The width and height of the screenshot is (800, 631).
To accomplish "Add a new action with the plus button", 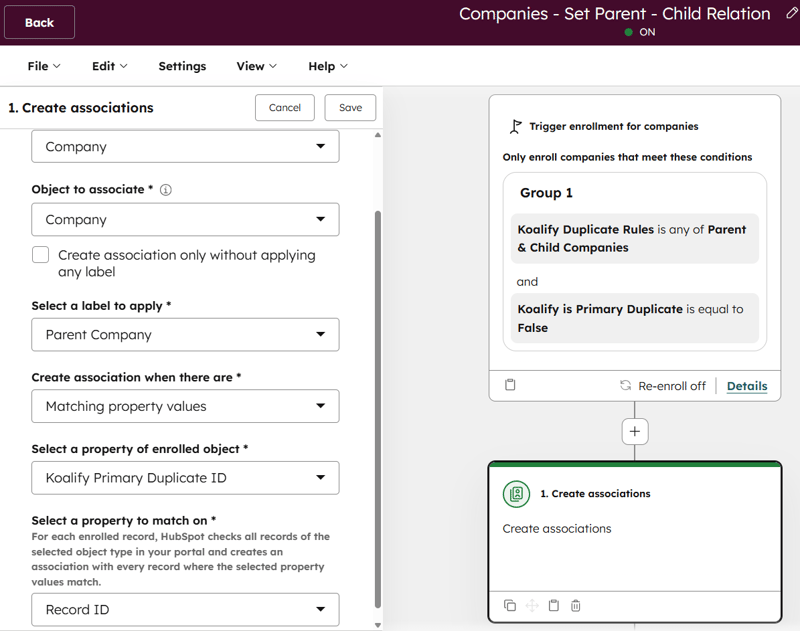I will [x=635, y=431].
